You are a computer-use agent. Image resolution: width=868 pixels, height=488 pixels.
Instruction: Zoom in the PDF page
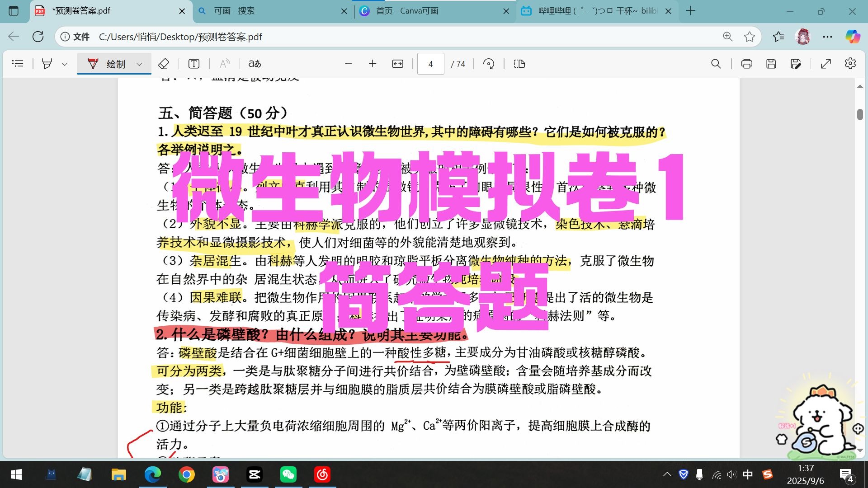pos(373,64)
